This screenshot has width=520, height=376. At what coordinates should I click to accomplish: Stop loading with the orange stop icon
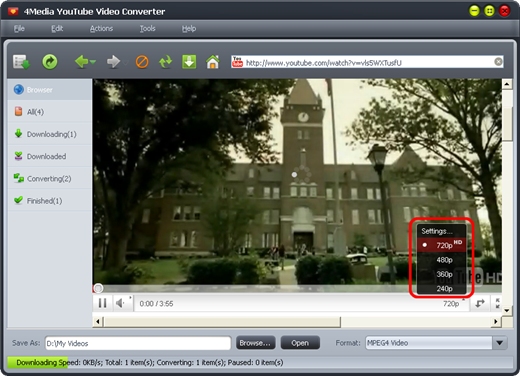142,62
